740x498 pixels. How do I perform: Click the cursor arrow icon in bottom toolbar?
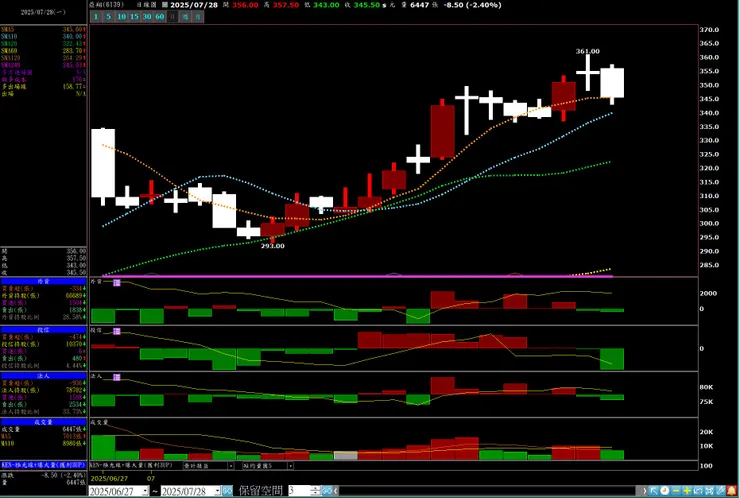pyautogui.click(x=654, y=491)
